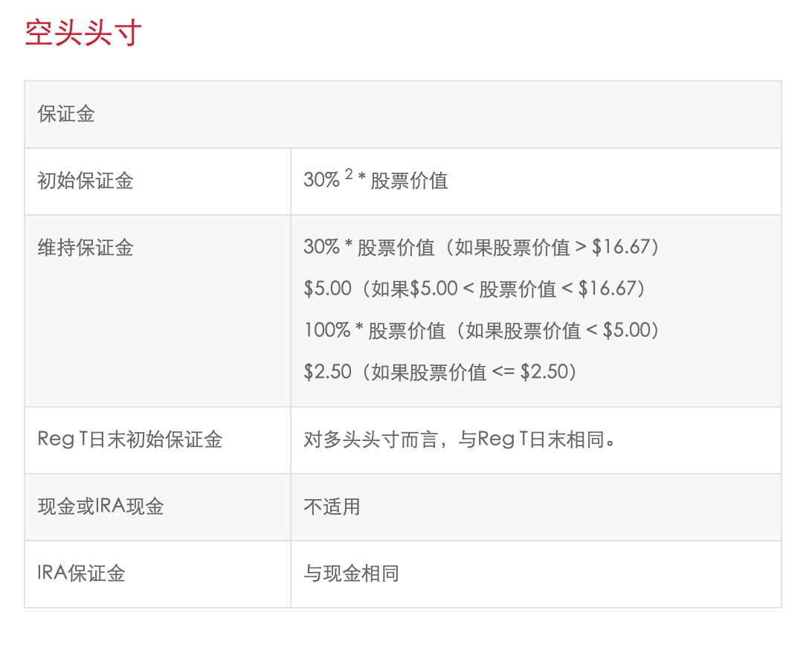Click the 保证金 table header row
Image resolution: width=812 pixels, height=656 pixels.
tap(66, 115)
